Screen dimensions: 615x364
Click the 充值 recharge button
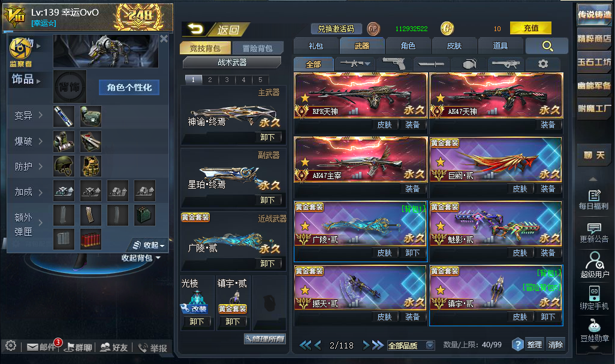[x=530, y=28]
